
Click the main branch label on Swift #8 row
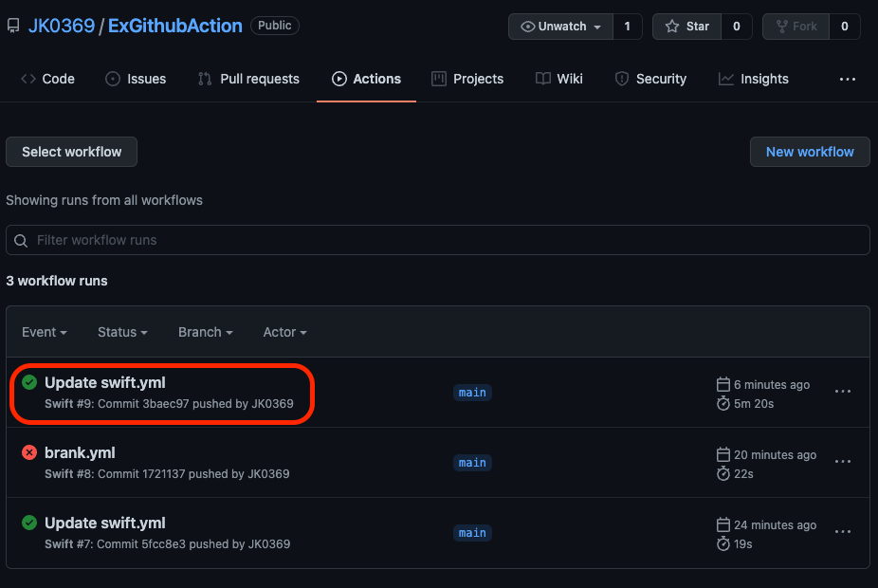(x=472, y=463)
